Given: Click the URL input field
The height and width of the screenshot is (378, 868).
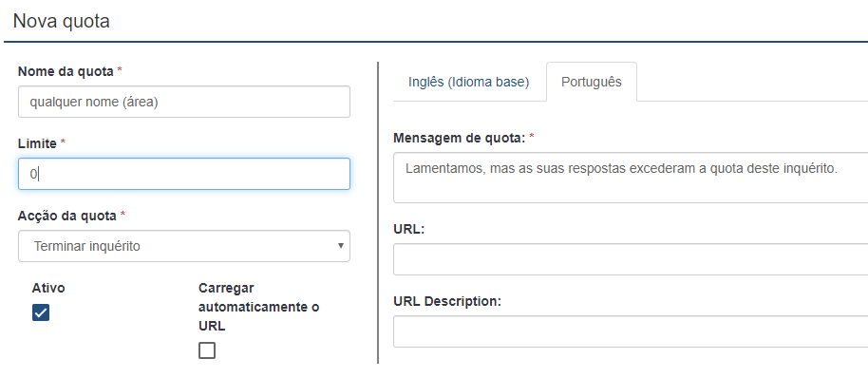Looking at the screenshot, I should [x=631, y=259].
